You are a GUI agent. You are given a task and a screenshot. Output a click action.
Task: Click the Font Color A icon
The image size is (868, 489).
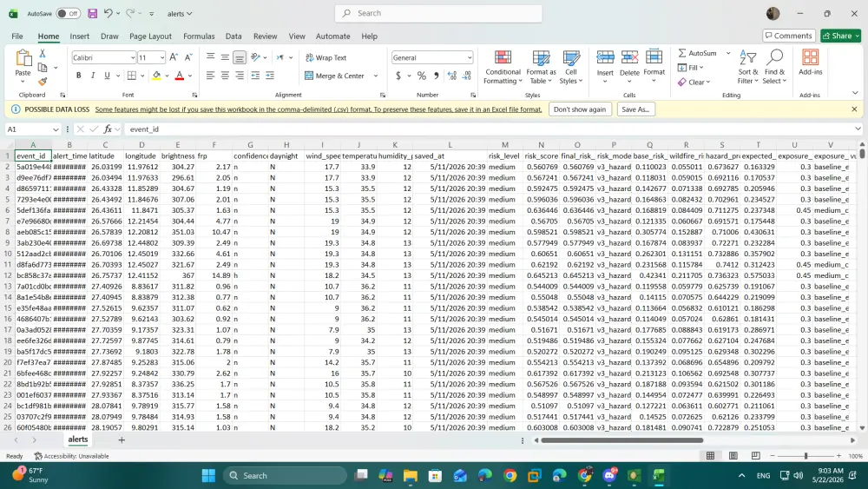pos(180,76)
